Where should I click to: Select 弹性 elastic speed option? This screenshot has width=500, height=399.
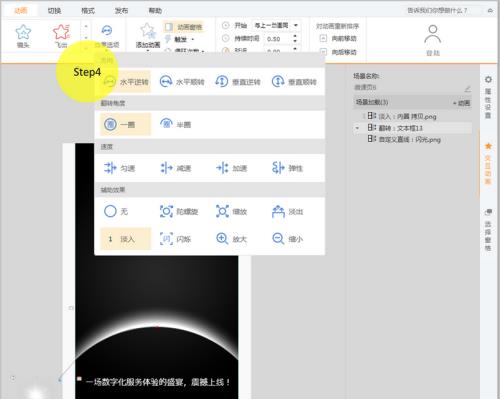[287, 168]
